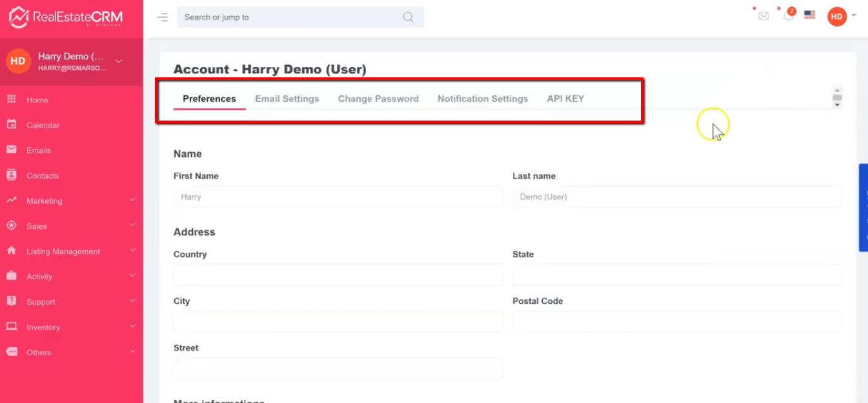The width and height of the screenshot is (868, 403).
Task: Open Calendar via its sidebar icon
Action: tap(11, 124)
